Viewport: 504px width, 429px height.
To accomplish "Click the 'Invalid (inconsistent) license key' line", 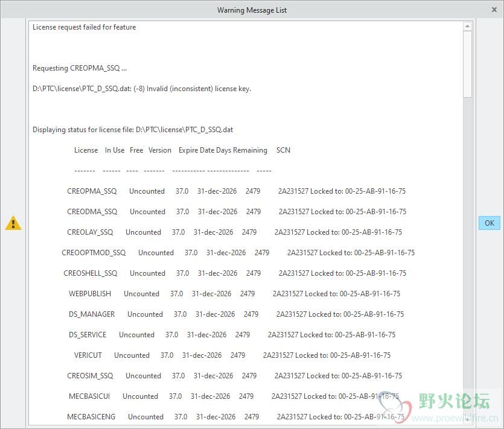I will coord(142,89).
